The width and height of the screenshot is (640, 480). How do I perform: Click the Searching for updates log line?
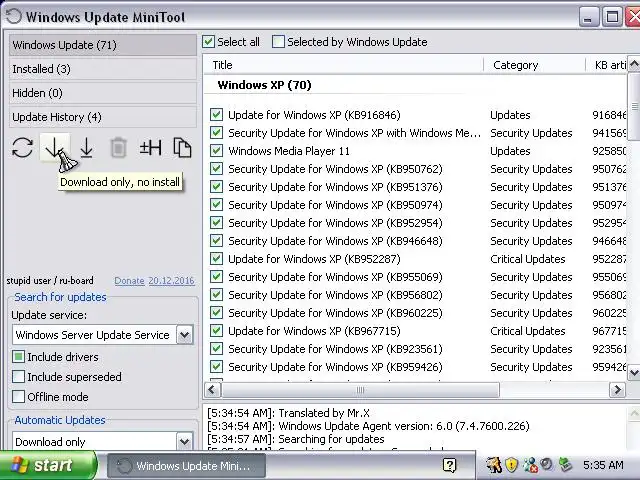pos(296,439)
